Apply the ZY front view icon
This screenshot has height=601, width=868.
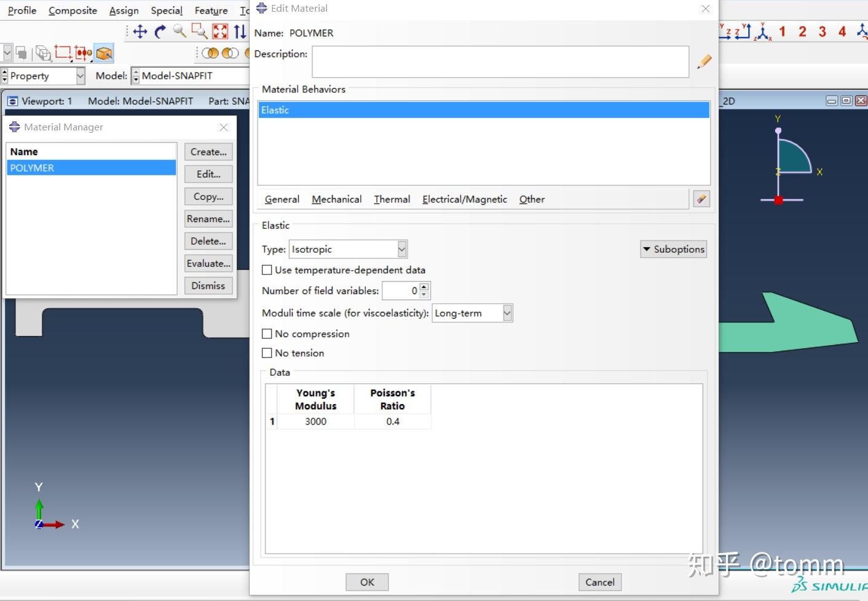point(743,31)
